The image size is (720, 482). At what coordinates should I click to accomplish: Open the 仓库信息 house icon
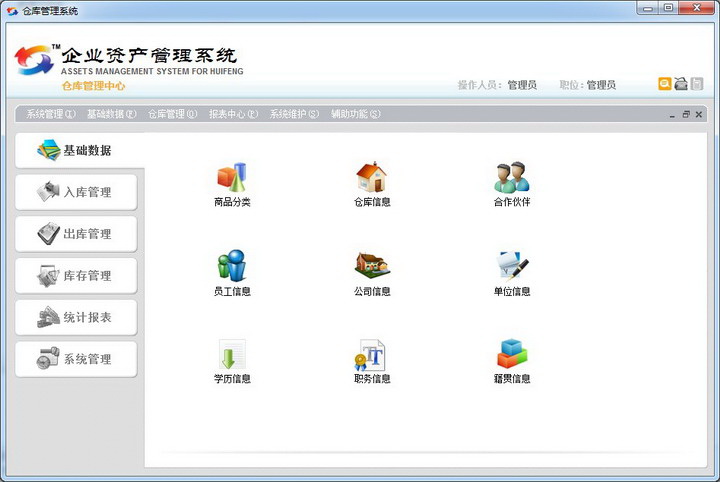[x=372, y=178]
